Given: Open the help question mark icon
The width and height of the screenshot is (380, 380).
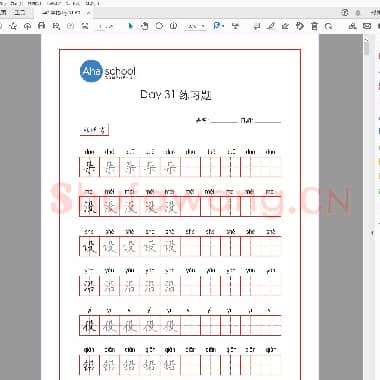Looking at the screenshot, I should click(x=345, y=12).
